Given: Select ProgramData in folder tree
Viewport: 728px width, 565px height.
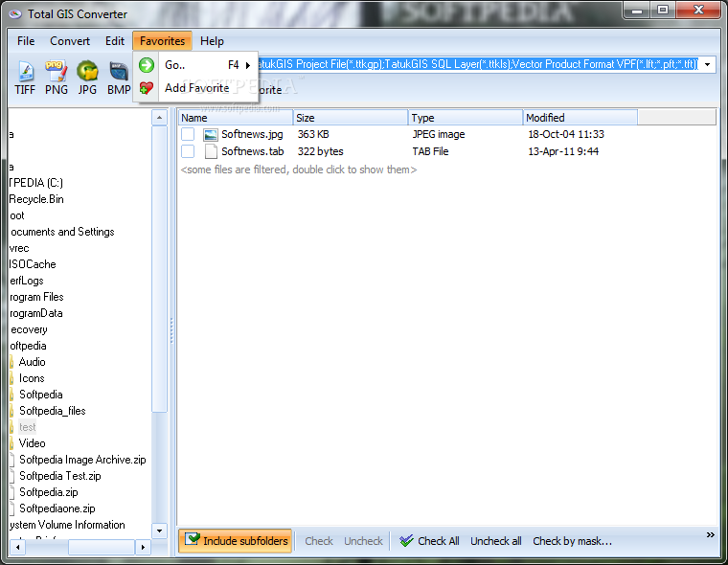Looking at the screenshot, I should coord(35,313).
